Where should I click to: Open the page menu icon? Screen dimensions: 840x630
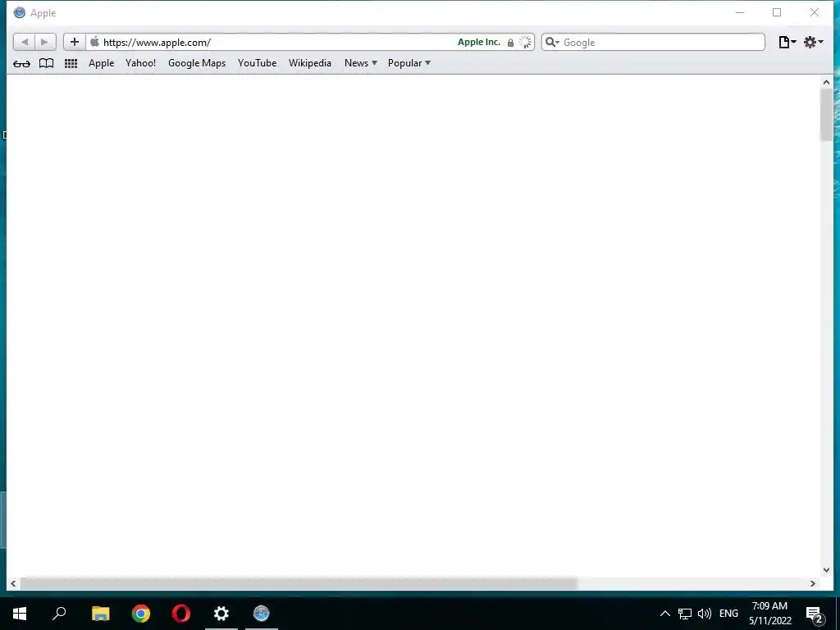click(787, 42)
